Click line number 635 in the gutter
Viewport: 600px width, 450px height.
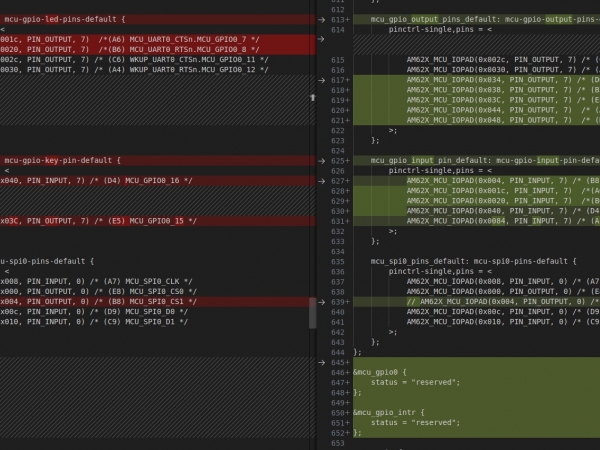337,261
